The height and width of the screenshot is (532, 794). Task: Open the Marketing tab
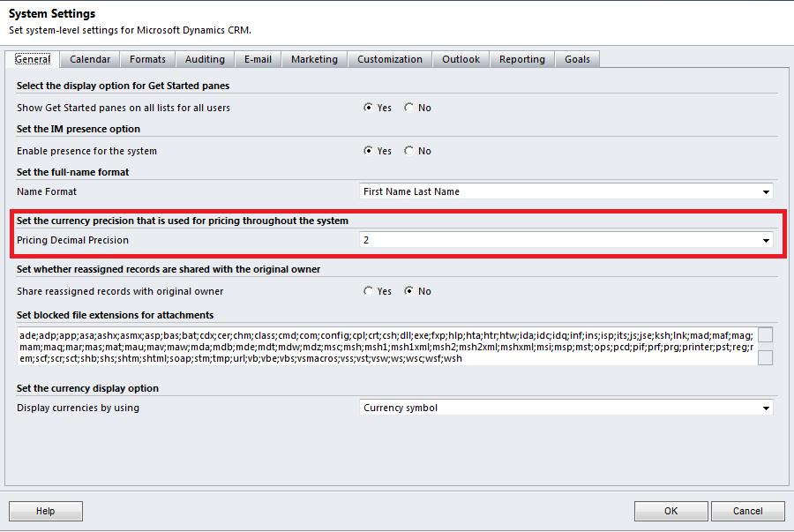(314, 59)
